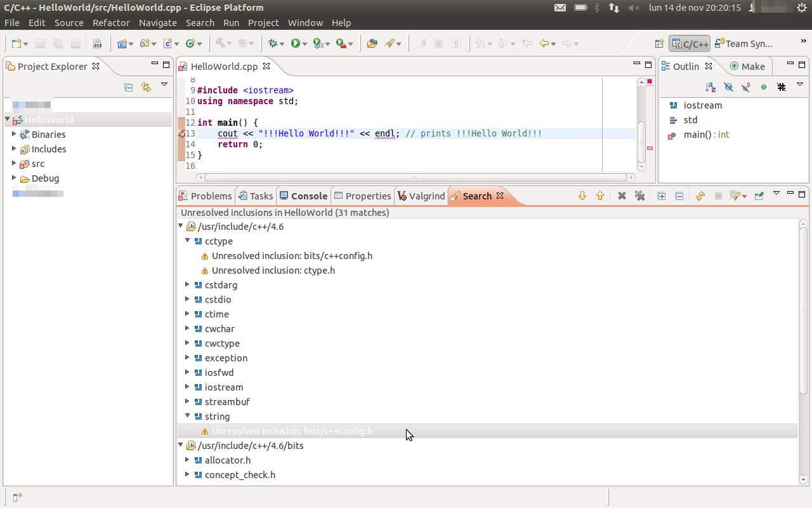
Task: Toggle Link with Editor in Project Explorer
Action: point(146,87)
